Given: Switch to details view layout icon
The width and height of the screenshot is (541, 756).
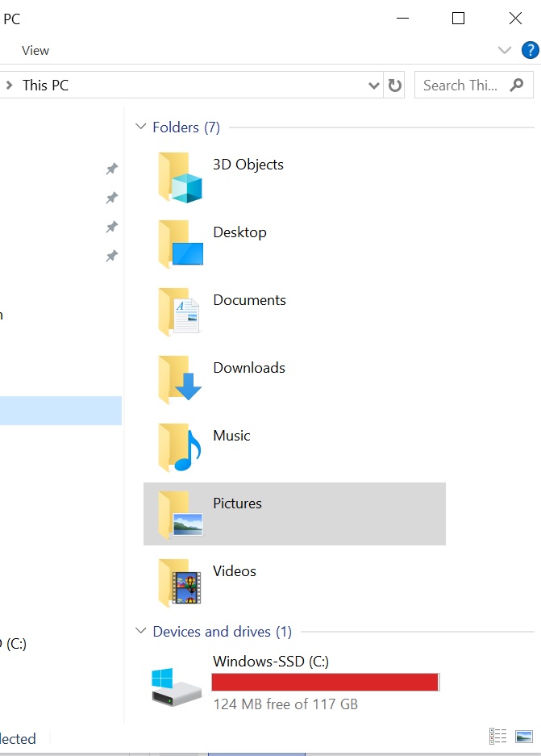Looking at the screenshot, I should (x=498, y=736).
